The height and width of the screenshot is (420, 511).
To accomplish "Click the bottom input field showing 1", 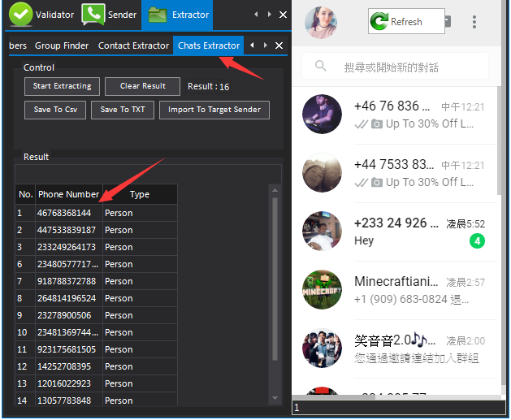I will 399,408.
